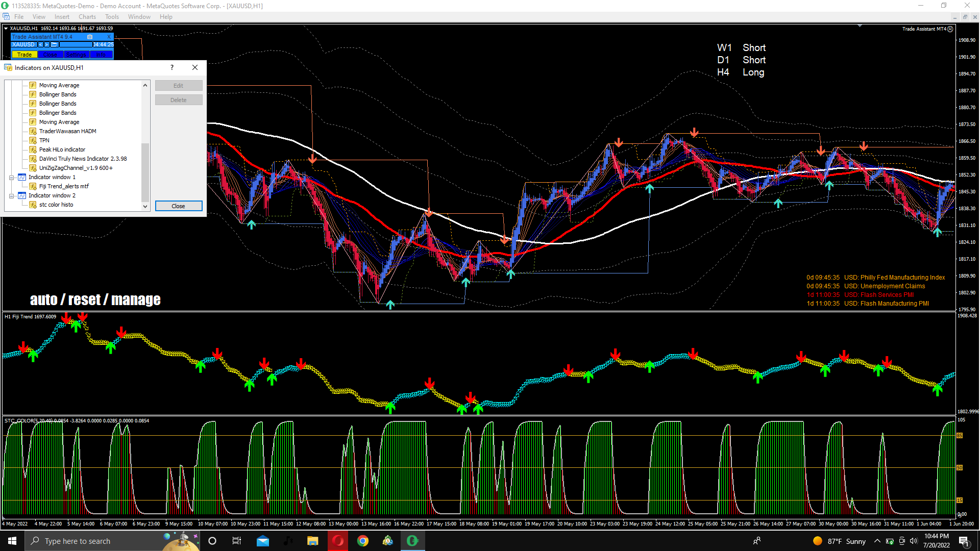Click the Close button in Indicators dialog
980x551 pixels.
178,206
